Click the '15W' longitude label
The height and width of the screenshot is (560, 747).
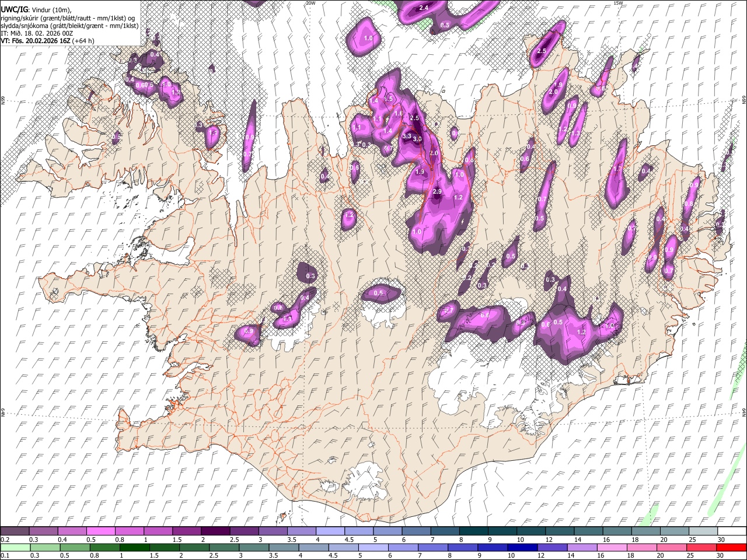point(618,3)
